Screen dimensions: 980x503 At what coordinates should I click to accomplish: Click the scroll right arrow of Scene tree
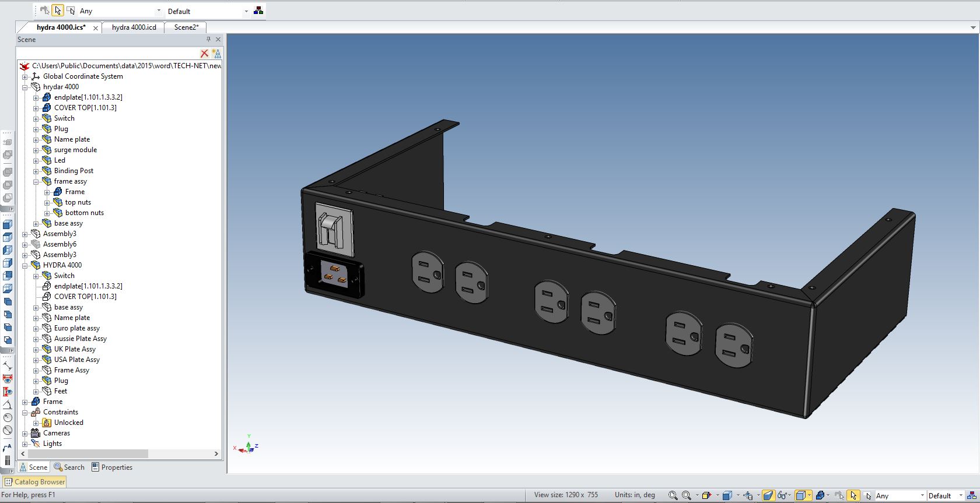point(216,453)
